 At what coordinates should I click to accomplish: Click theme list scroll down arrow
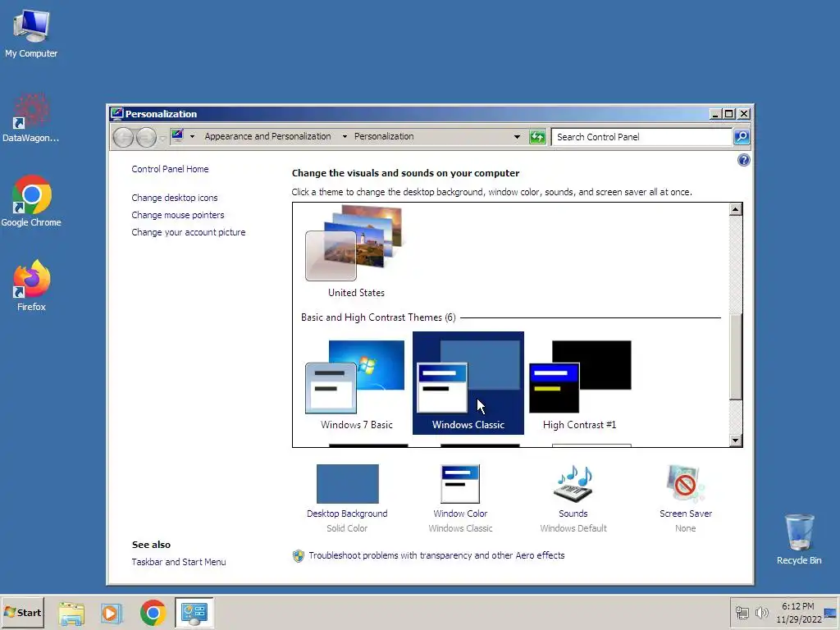pyautogui.click(x=736, y=441)
